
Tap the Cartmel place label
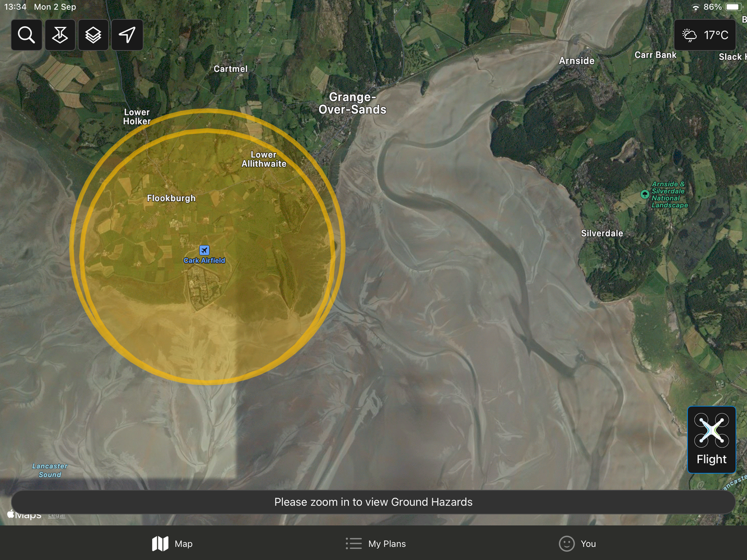230,69
